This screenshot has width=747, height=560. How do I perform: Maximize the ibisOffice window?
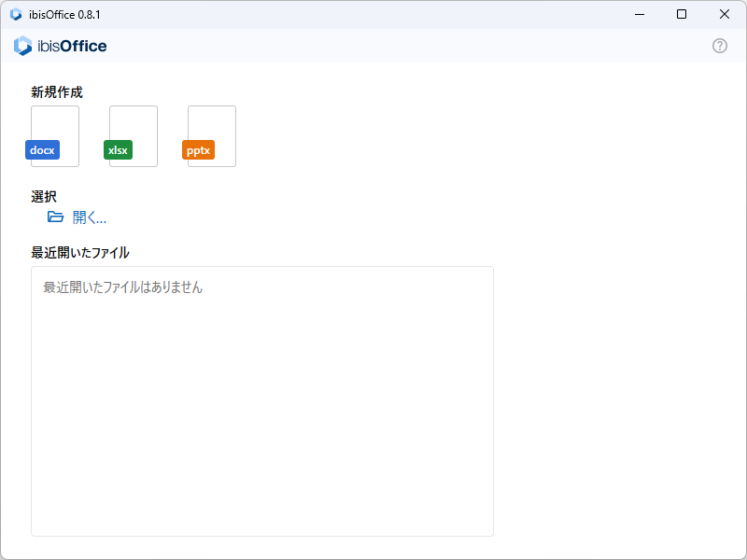[x=682, y=14]
